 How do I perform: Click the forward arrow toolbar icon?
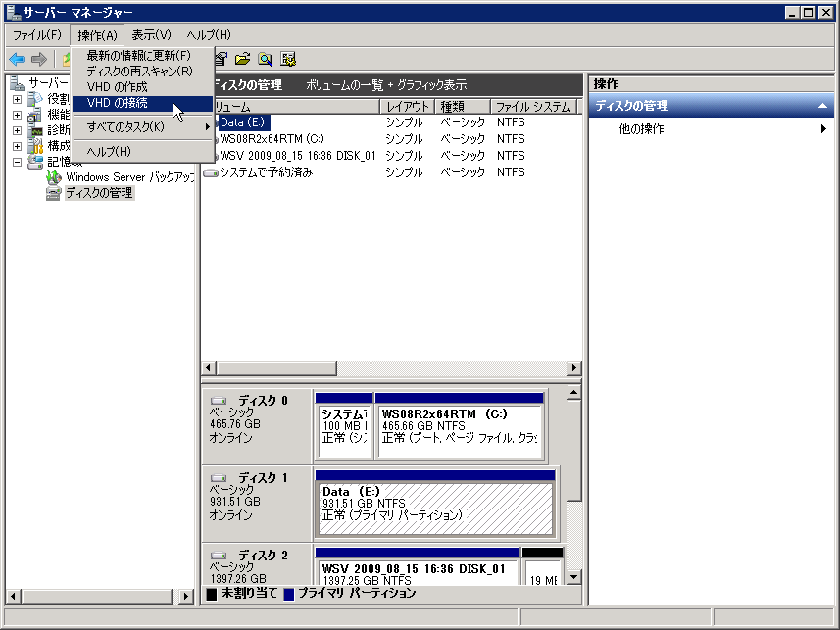[38, 59]
